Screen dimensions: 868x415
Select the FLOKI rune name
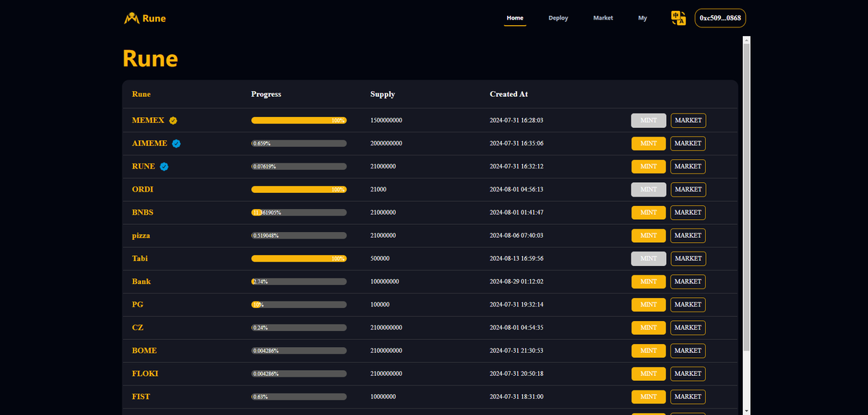point(145,374)
